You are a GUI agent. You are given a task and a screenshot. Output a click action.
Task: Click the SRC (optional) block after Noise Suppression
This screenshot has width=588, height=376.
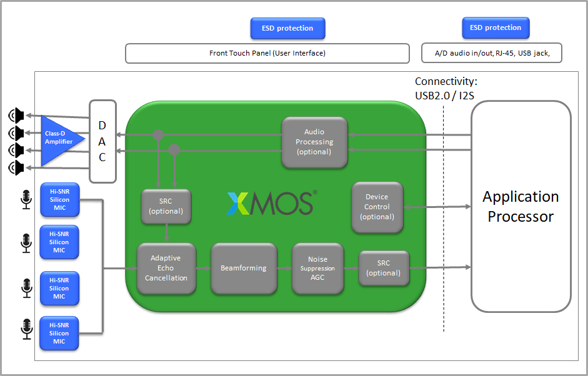tap(384, 268)
